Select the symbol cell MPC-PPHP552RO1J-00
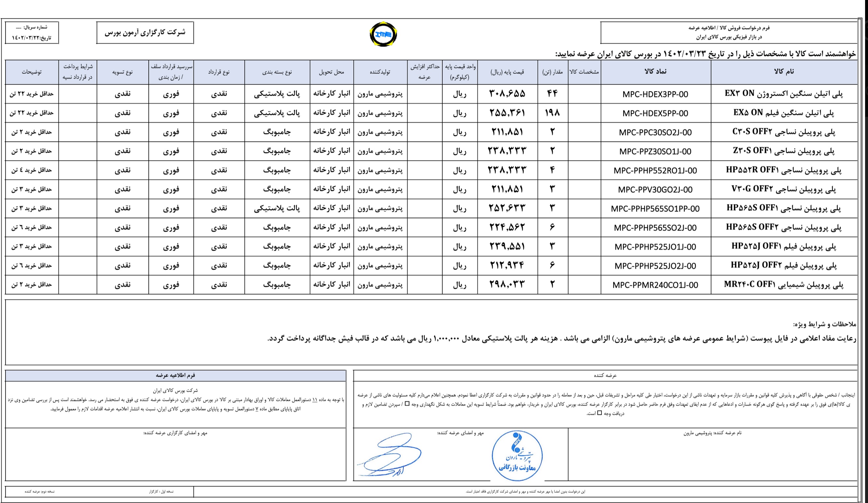 (655, 170)
